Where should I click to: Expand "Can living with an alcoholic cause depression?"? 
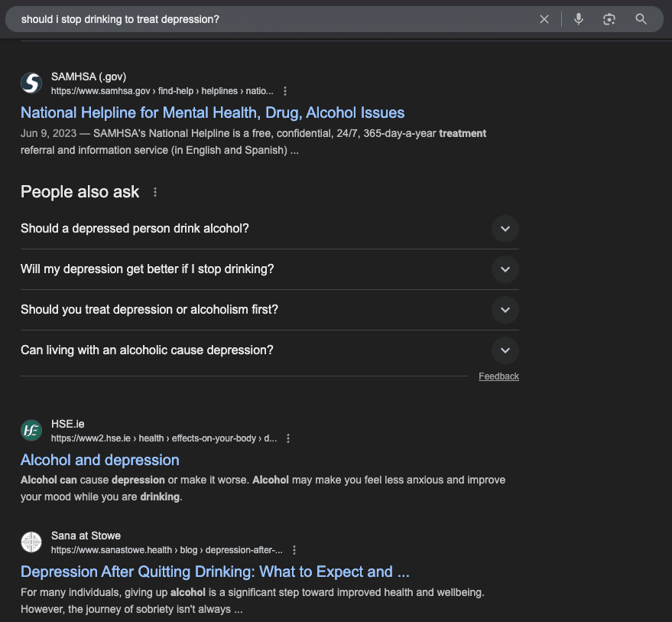click(x=505, y=350)
